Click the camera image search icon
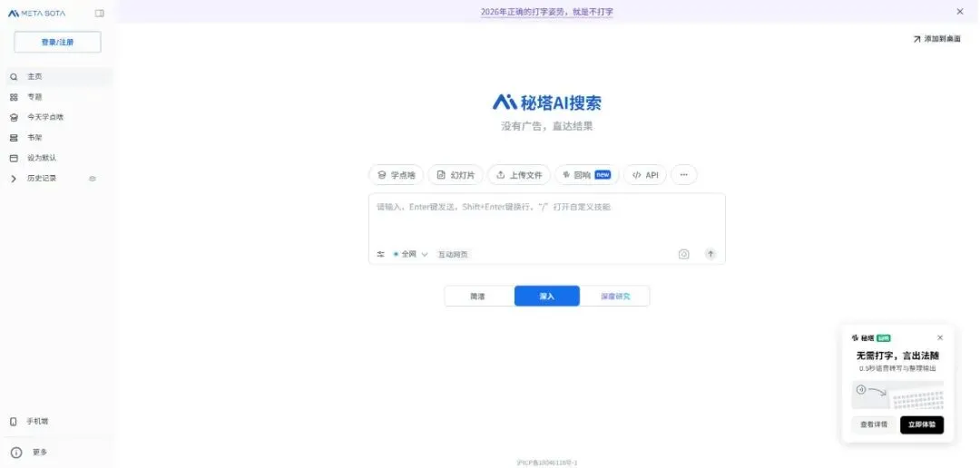This screenshot has height=468, width=980. pyautogui.click(x=684, y=254)
